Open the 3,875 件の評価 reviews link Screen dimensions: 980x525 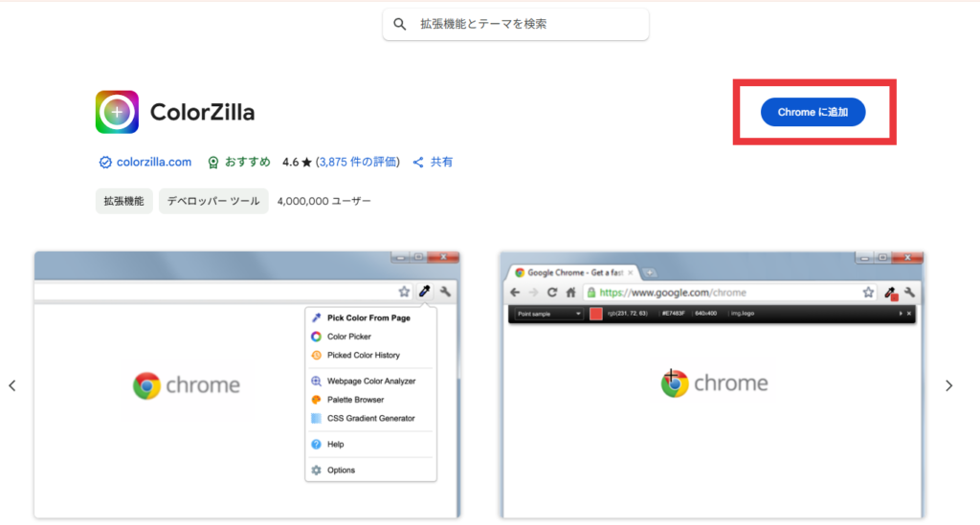358,163
